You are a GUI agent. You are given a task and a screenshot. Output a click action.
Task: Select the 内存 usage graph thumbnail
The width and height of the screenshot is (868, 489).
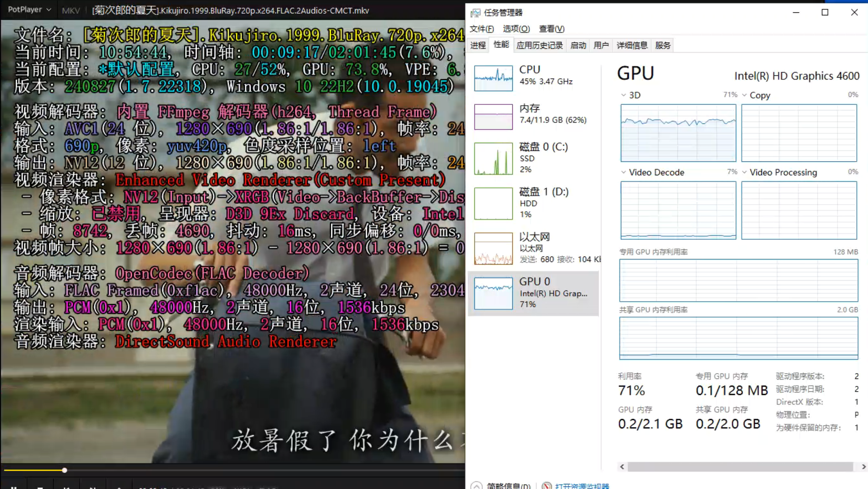(x=493, y=117)
